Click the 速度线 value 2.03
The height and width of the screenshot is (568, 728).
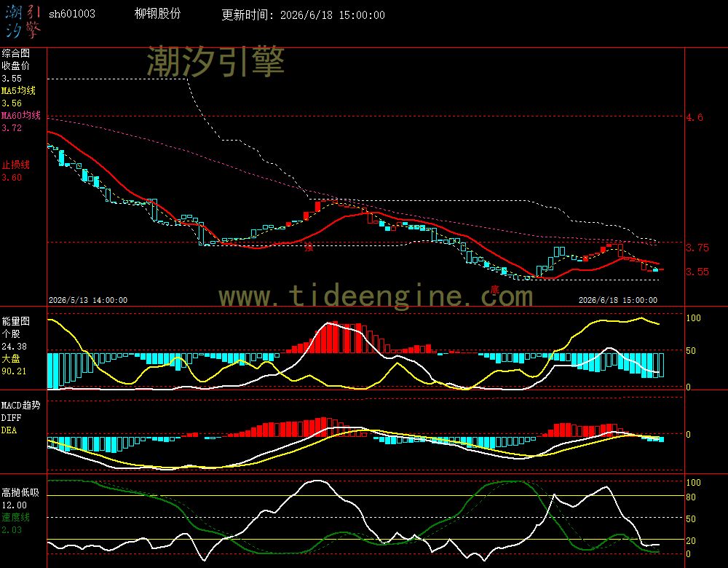pos(12,529)
